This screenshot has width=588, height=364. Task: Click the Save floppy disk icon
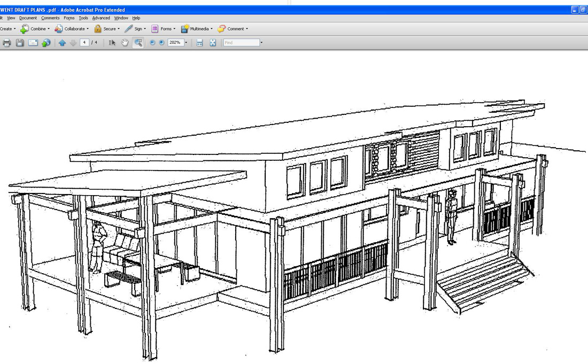click(x=20, y=43)
